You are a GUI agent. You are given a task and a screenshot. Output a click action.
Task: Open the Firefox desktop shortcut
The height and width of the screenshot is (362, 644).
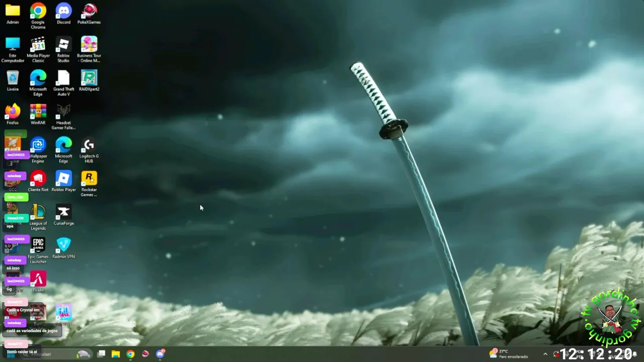coord(13,115)
